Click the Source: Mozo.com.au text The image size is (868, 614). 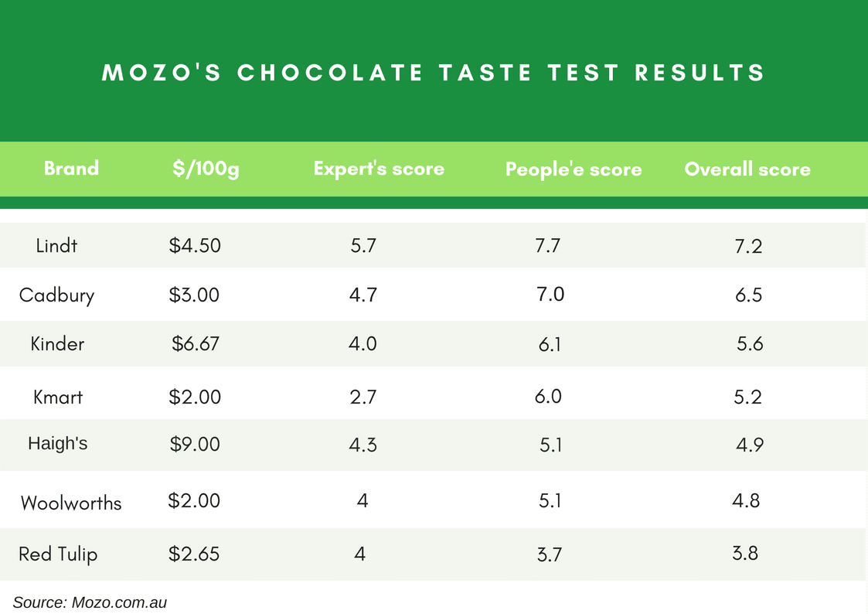90,602
